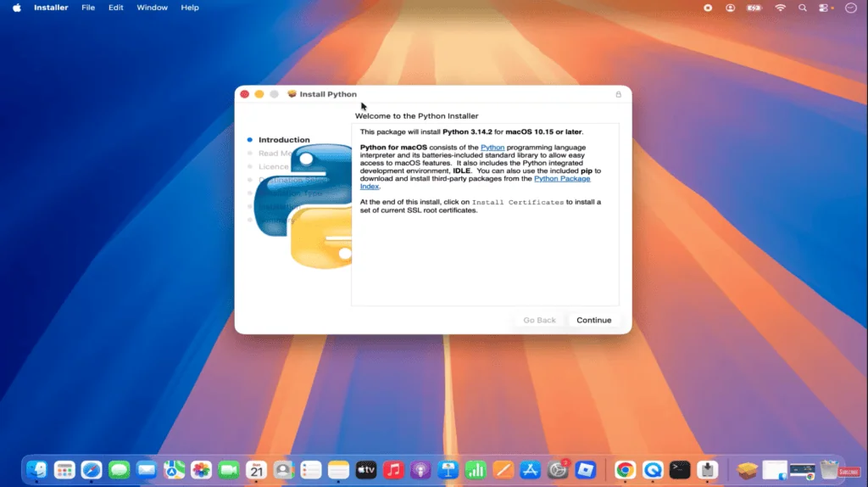This screenshot has width=868, height=487.
Task: Click the Install Certificates monospace text
Action: pos(518,202)
